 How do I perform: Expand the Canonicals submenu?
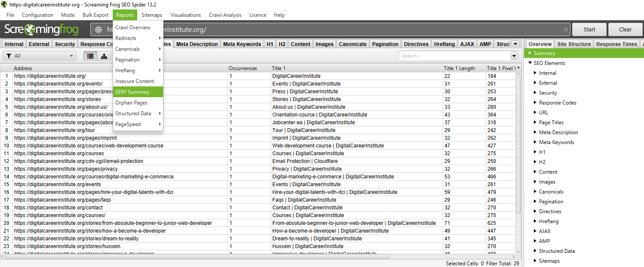coord(138,49)
